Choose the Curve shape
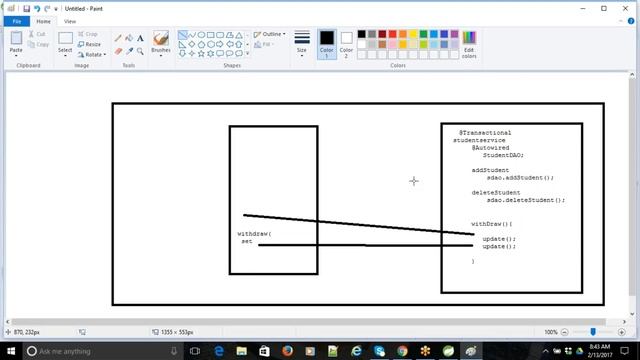 tap(192, 35)
